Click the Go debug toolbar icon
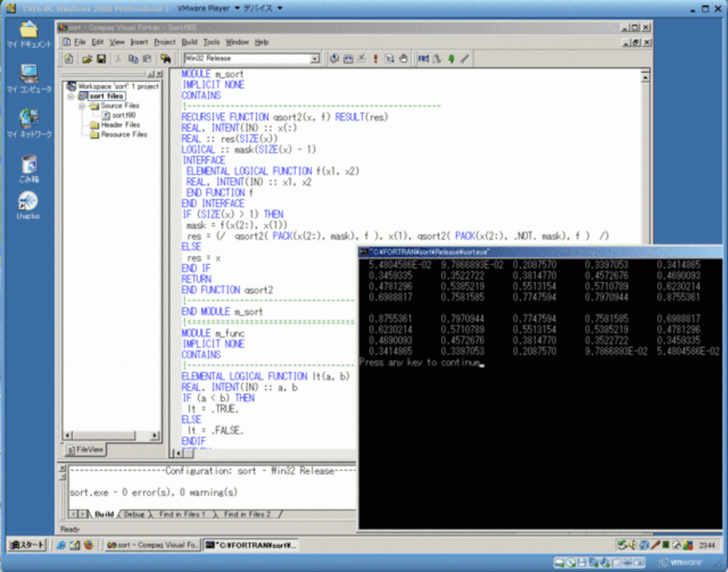The image size is (728, 572). [x=389, y=58]
